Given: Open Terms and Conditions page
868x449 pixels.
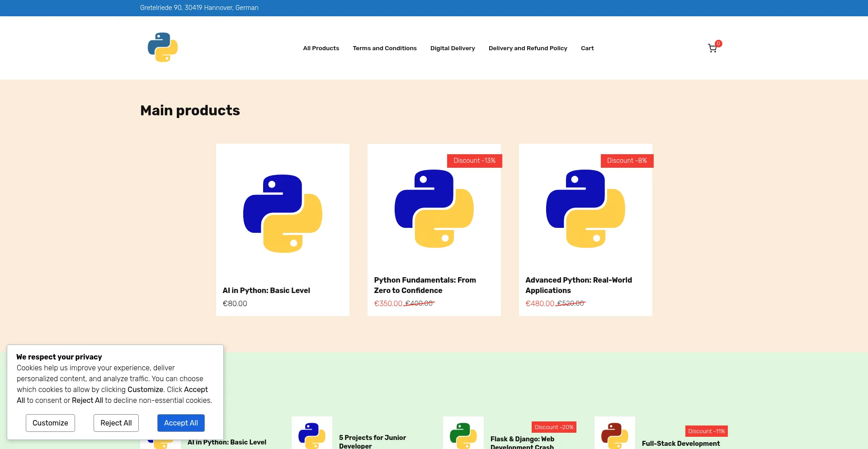Looking at the screenshot, I should point(385,48).
